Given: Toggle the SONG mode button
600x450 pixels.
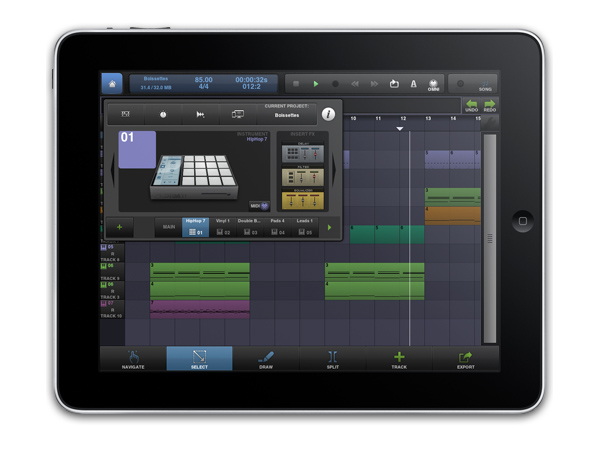Looking at the screenshot, I should click(x=485, y=85).
